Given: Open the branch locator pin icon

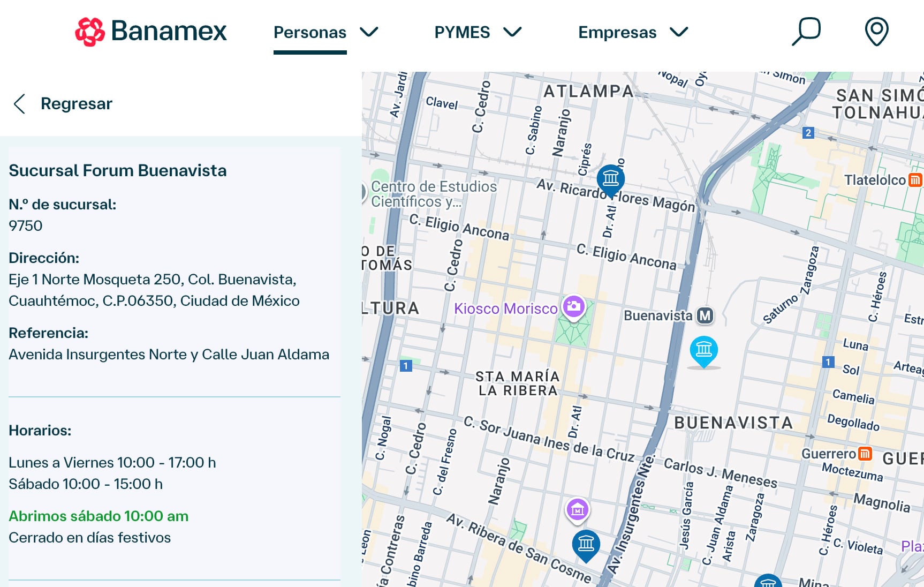Looking at the screenshot, I should click(x=876, y=32).
